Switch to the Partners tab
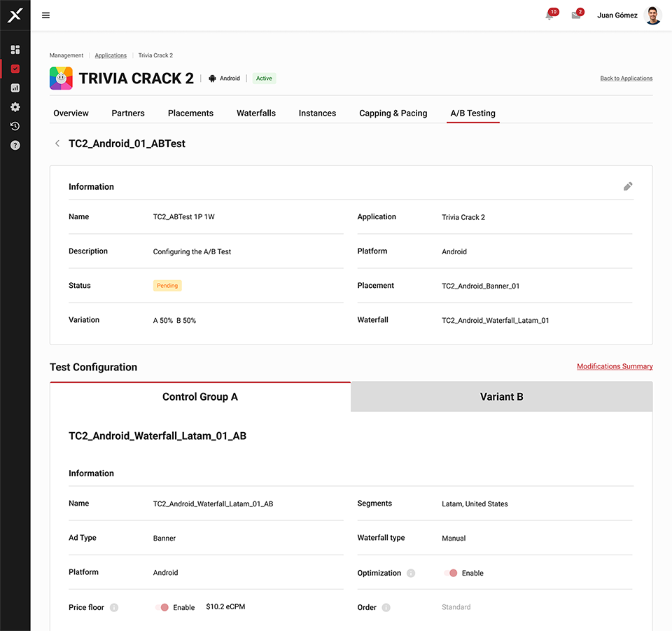This screenshot has width=672, height=631. coord(128,113)
